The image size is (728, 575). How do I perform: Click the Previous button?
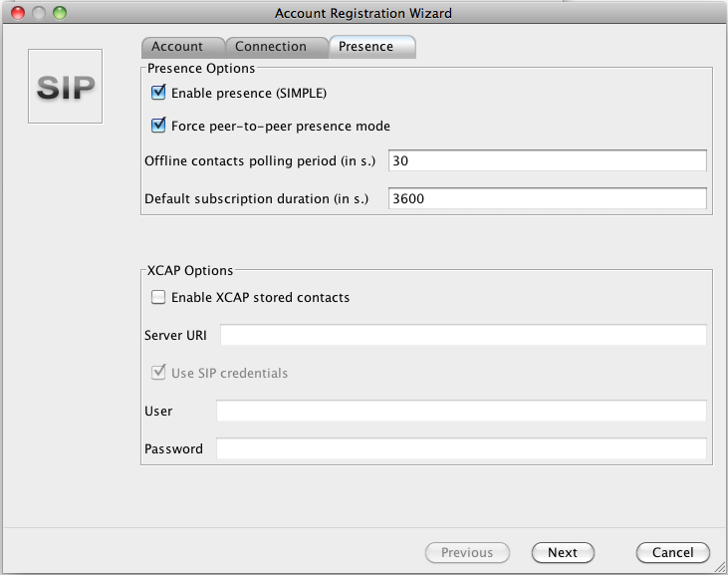click(467, 552)
